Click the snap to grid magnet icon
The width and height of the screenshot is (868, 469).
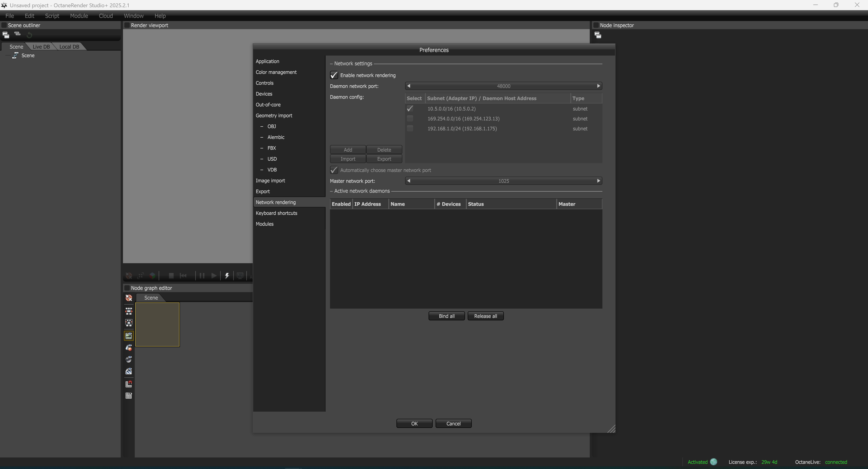click(129, 384)
